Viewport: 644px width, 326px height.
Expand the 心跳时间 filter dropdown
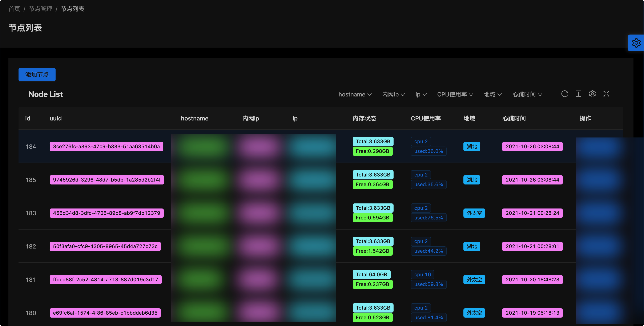point(527,94)
